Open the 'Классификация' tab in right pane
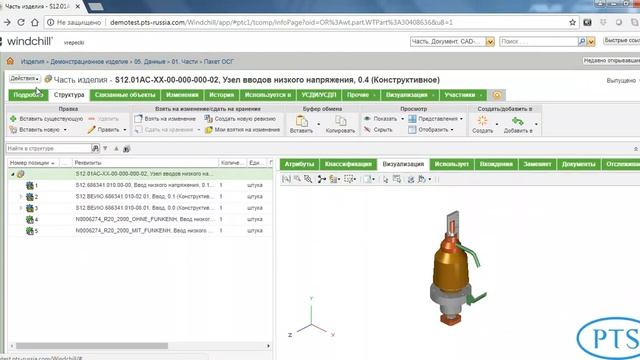 pos(348,164)
